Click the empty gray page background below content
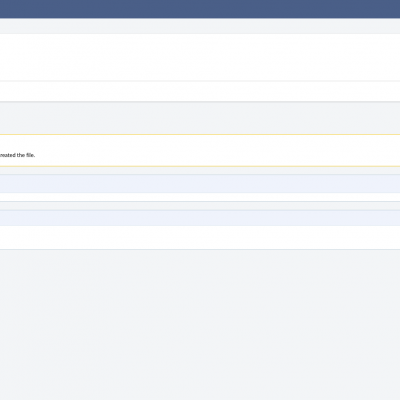This screenshot has width=400, height=400. click(x=200, y=325)
